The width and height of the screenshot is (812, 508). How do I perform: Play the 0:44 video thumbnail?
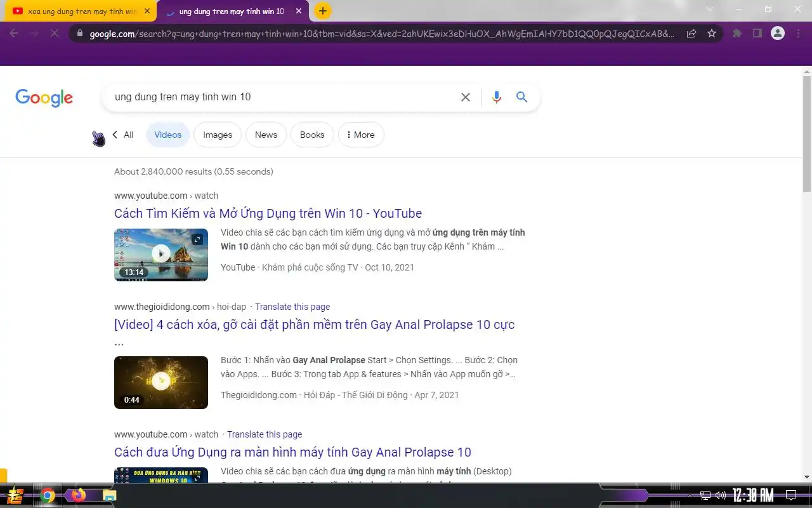click(161, 382)
